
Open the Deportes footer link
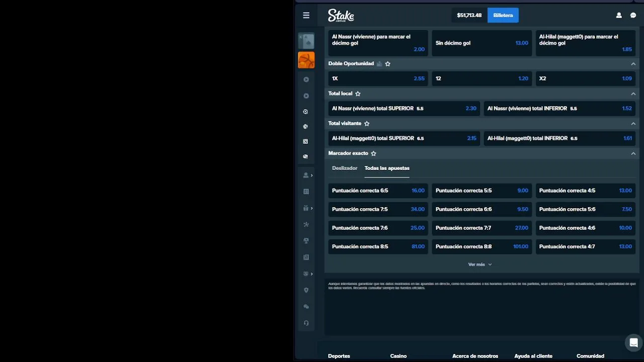pos(339,356)
